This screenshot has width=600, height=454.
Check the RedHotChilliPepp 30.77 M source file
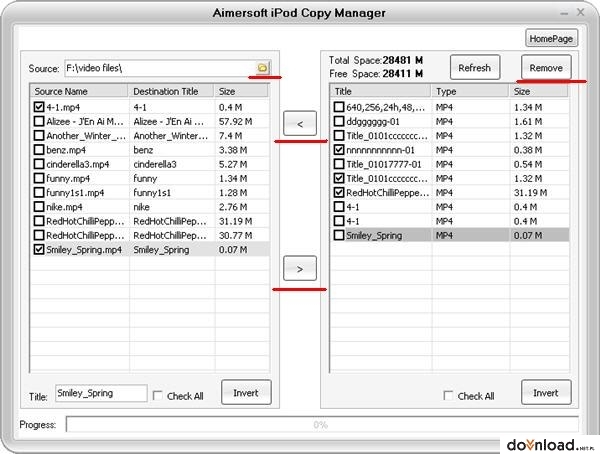point(39,235)
